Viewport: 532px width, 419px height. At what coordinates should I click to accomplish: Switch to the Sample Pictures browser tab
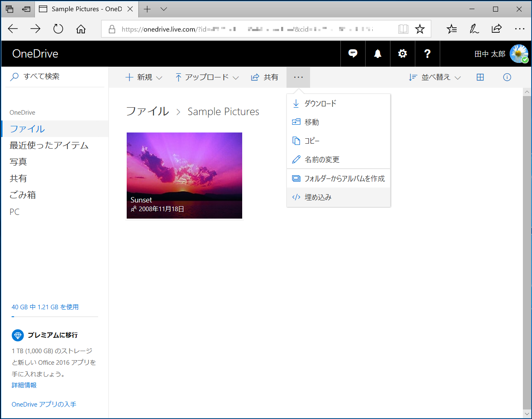[87, 9]
